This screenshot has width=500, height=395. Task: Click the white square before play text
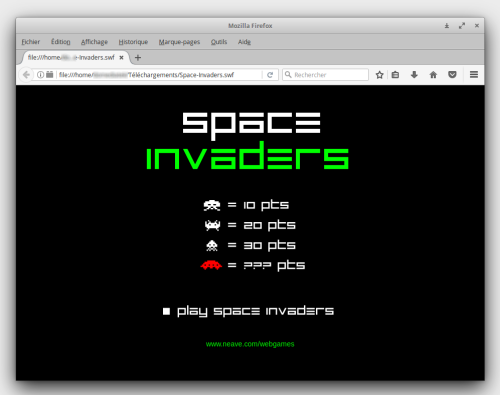pyautogui.click(x=166, y=311)
